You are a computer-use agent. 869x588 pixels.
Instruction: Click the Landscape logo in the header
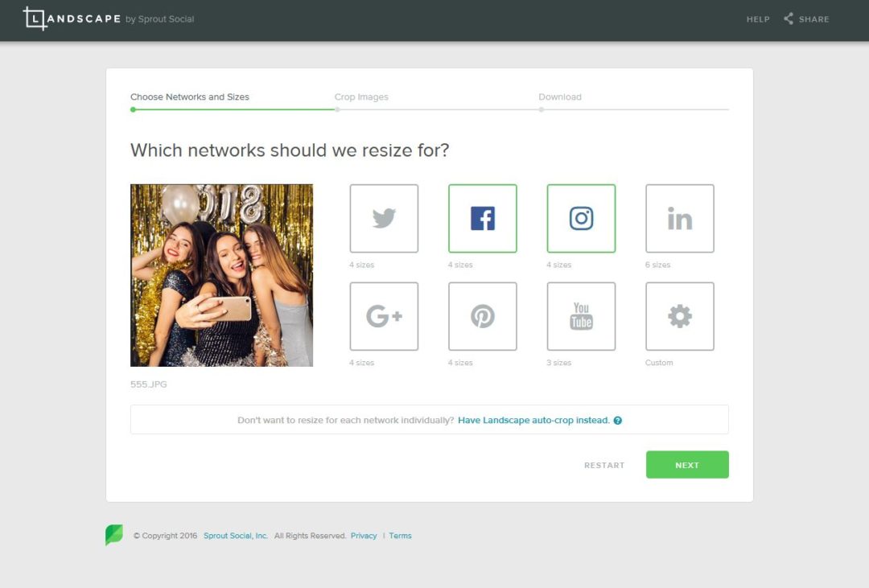tap(72, 19)
